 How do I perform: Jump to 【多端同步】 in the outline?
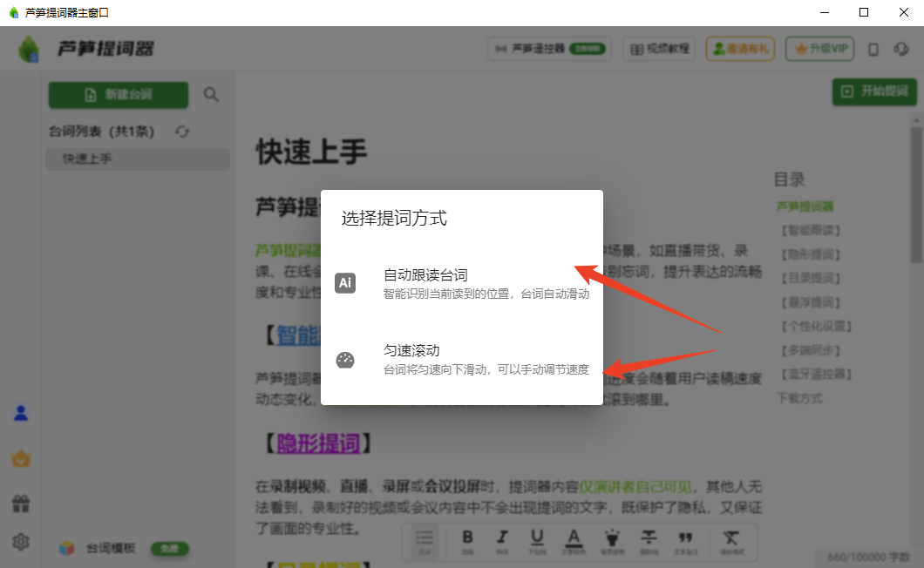point(811,350)
